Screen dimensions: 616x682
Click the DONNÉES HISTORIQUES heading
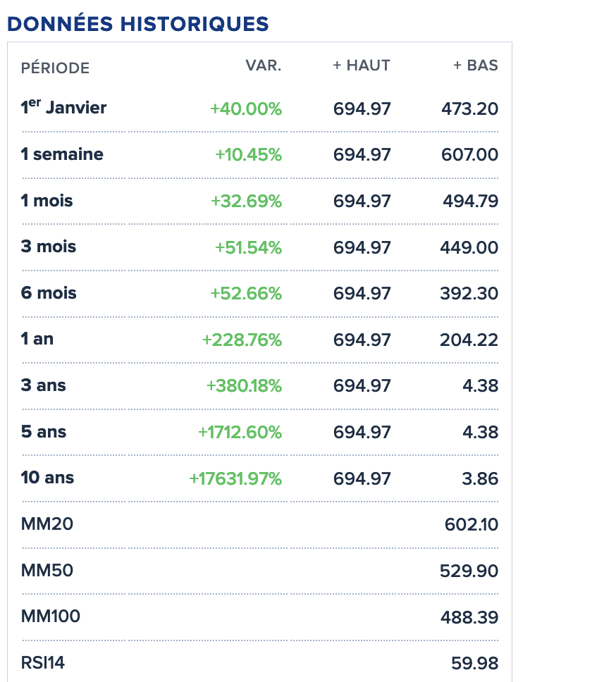(138, 23)
